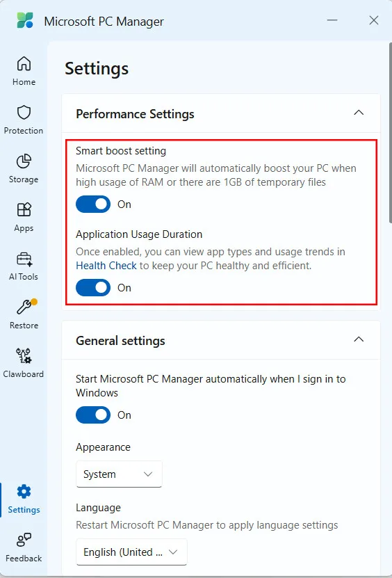Click the Restart to apply language settings note
Screen dimensions: 392x578
coord(206,525)
